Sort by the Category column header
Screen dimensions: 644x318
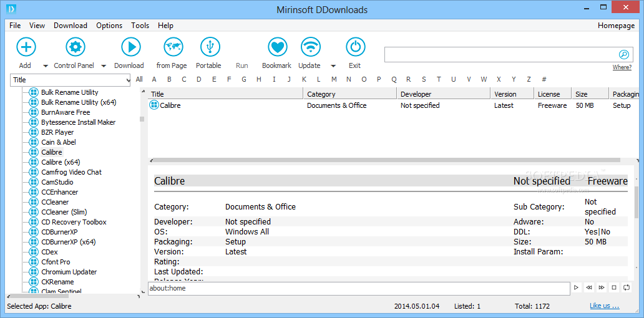[349, 94]
